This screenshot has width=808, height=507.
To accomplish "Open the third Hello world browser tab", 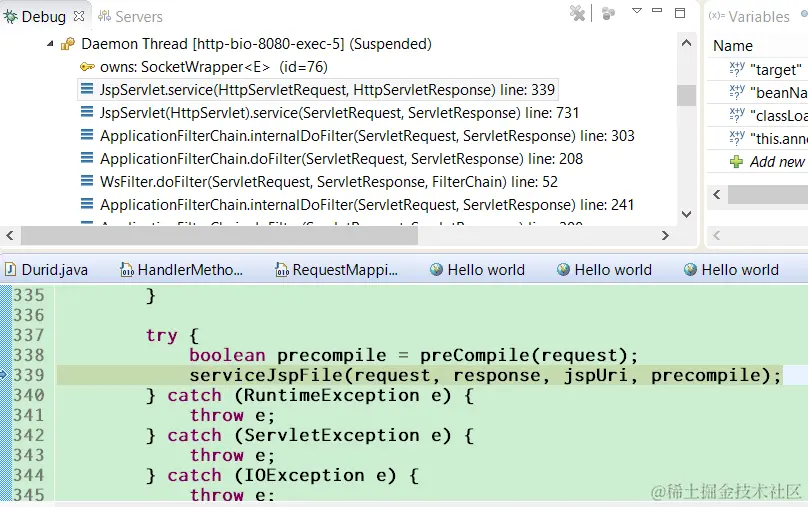I will tap(731, 270).
